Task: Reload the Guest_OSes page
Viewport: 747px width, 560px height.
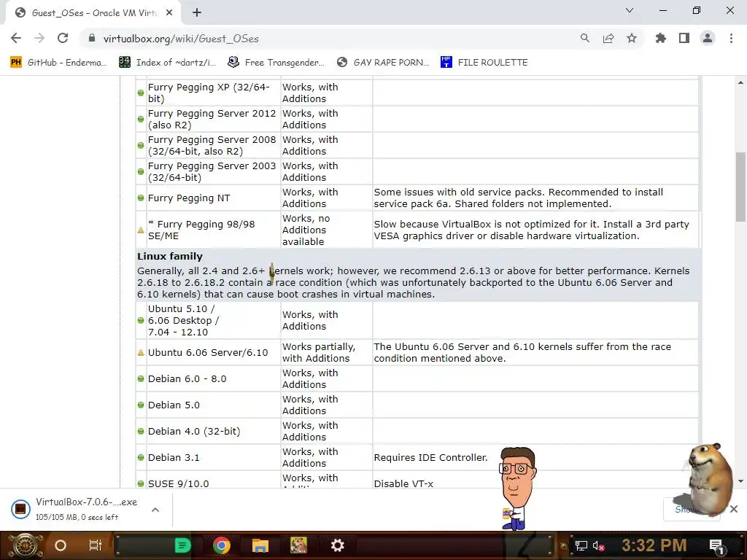Action: [63, 38]
